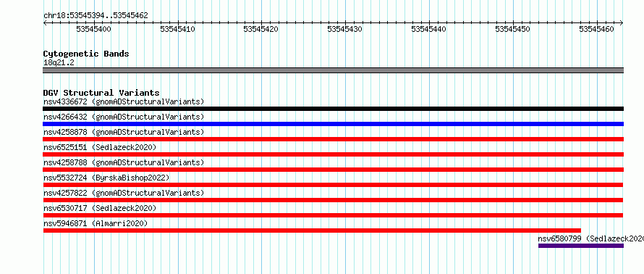
Task: Click the red bar under nsv5532724
Action: pyautogui.click(x=333, y=185)
